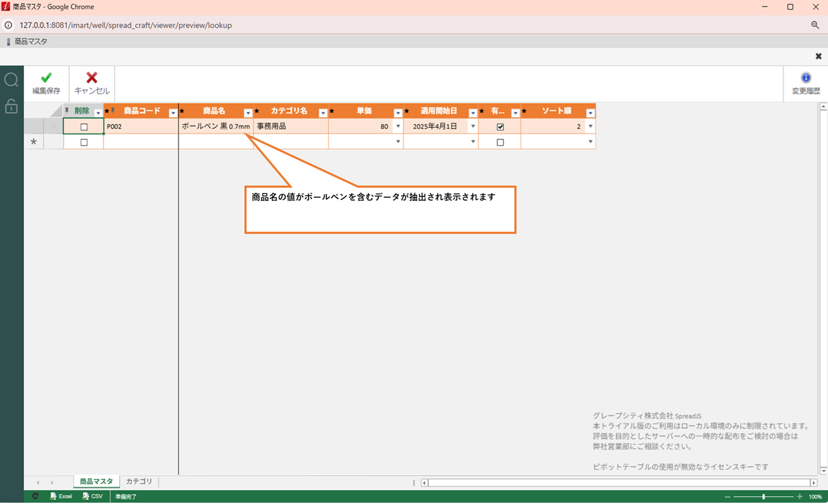This screenshot has height=504, width=828.
Task: Export CSV from the status bar
Action: click(92, 496)
